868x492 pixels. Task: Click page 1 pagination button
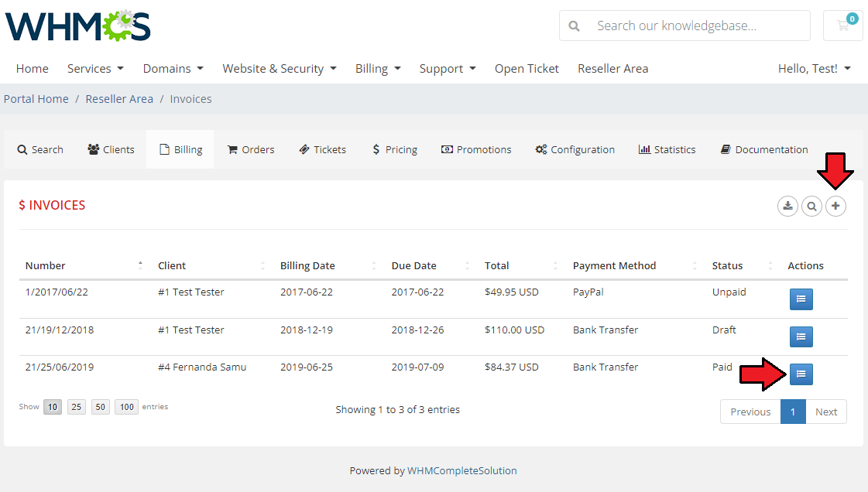click(x=793, y=412)
